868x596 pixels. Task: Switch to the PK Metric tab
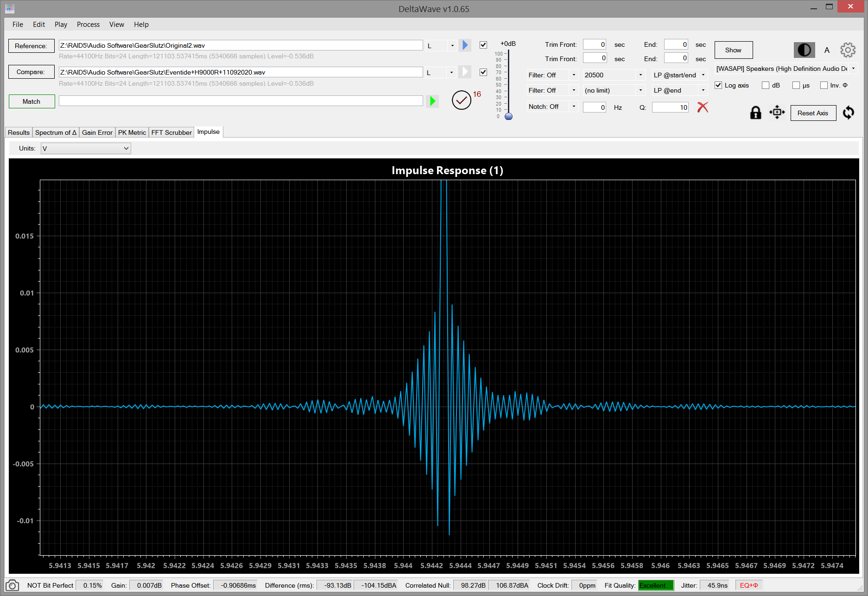(132, 132)
